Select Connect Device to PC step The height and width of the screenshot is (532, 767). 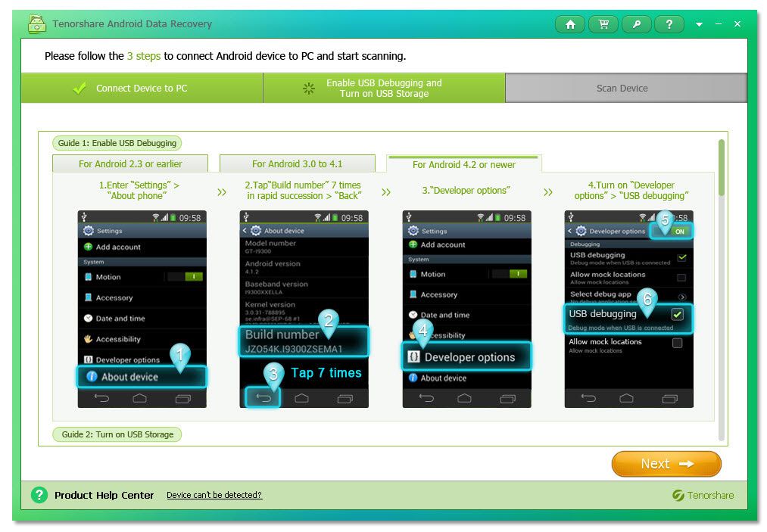[142, 88]
